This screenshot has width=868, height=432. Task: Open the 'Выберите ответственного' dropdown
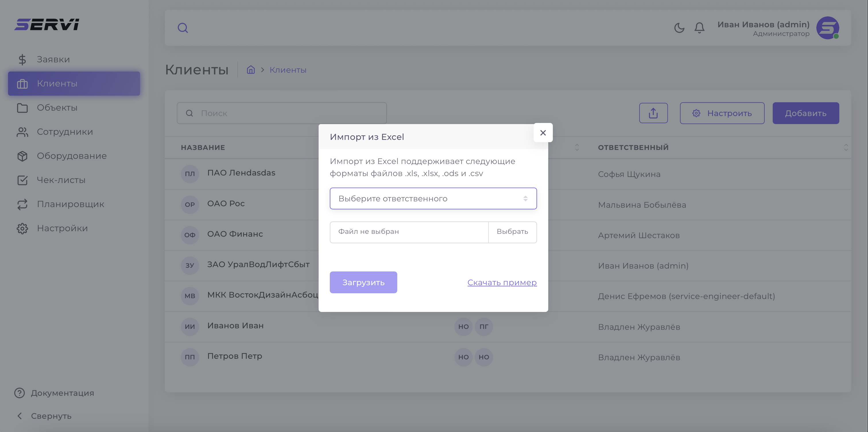[433, 199]
